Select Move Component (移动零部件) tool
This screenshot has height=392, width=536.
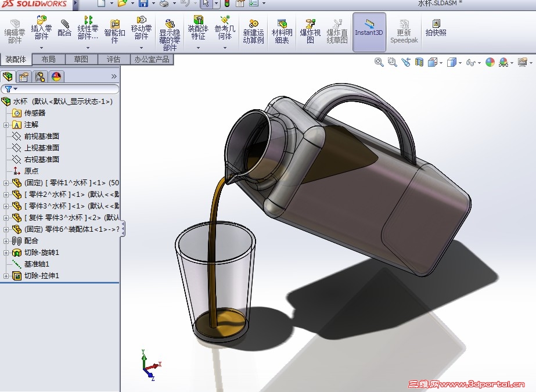click(141, 28)
